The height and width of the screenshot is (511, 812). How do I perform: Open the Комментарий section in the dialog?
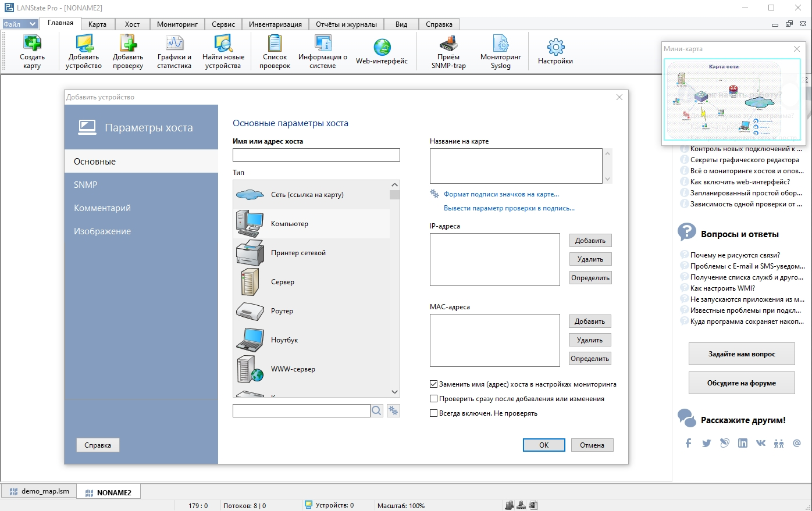141,208
